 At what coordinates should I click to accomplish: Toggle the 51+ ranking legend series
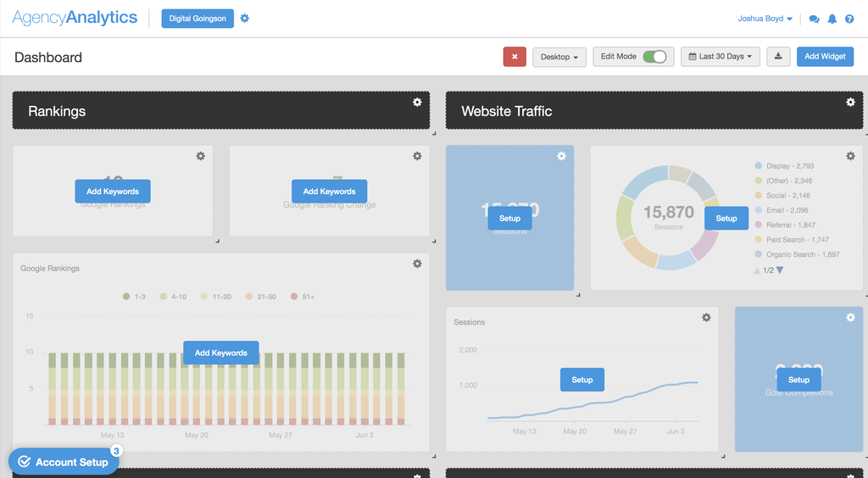click(302, 297)
